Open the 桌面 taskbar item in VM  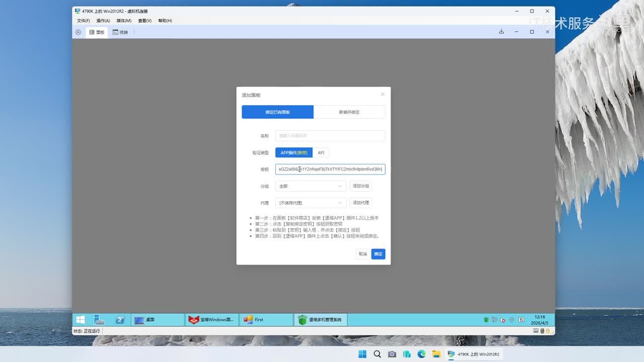click(x=158, y=319)
